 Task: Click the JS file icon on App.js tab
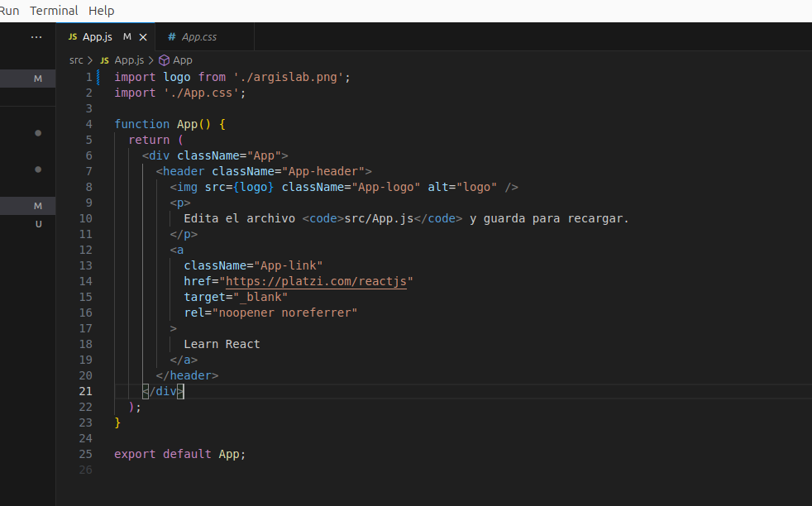tap(73, 36)
